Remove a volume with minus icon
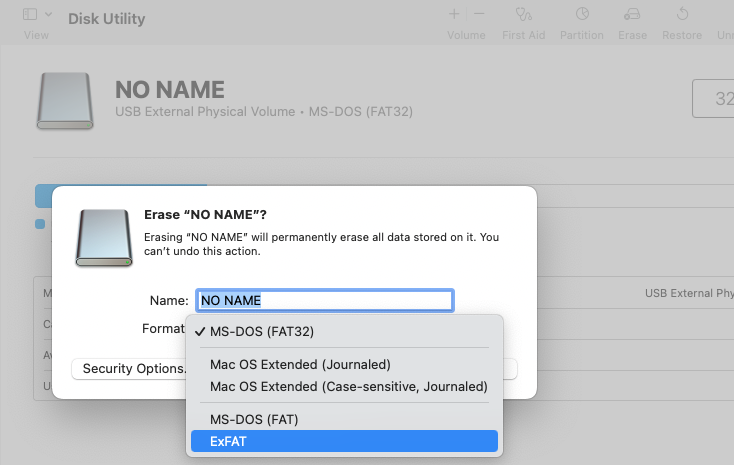Image resolution: width=734 pixels, height=465 pixels. [x=479, y=14]
